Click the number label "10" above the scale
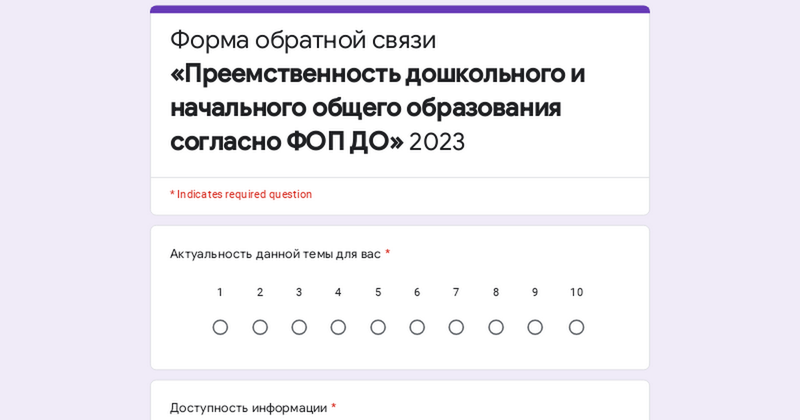 point(576,292)
